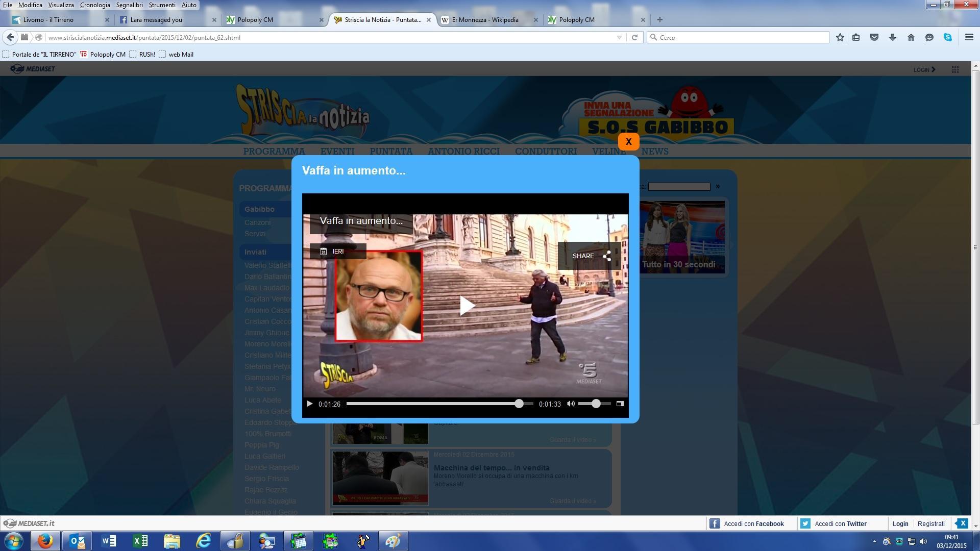Open Macchina del tempo... in vendita
This screenshot has height=551, width=980.
point(492,468)
